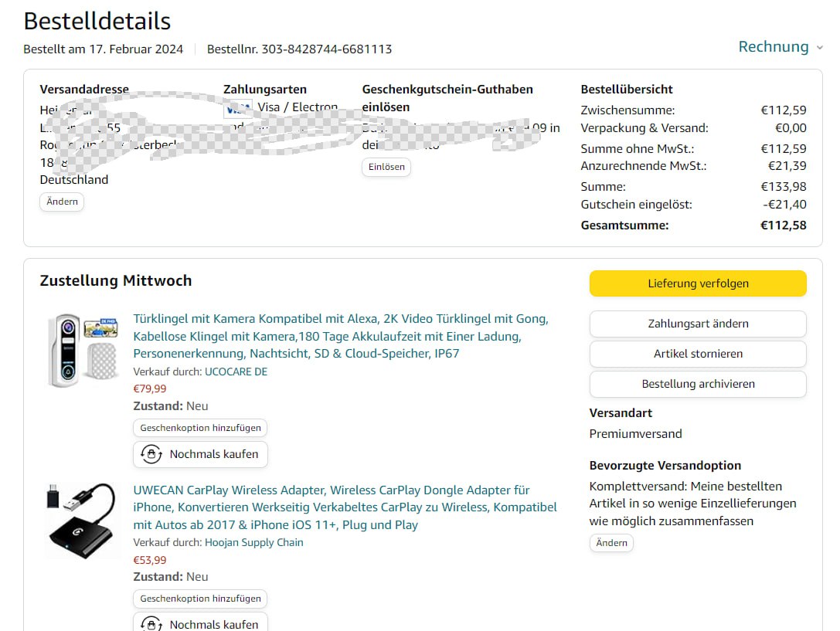Add gift option to CarPlay adapter

point(201,599)
